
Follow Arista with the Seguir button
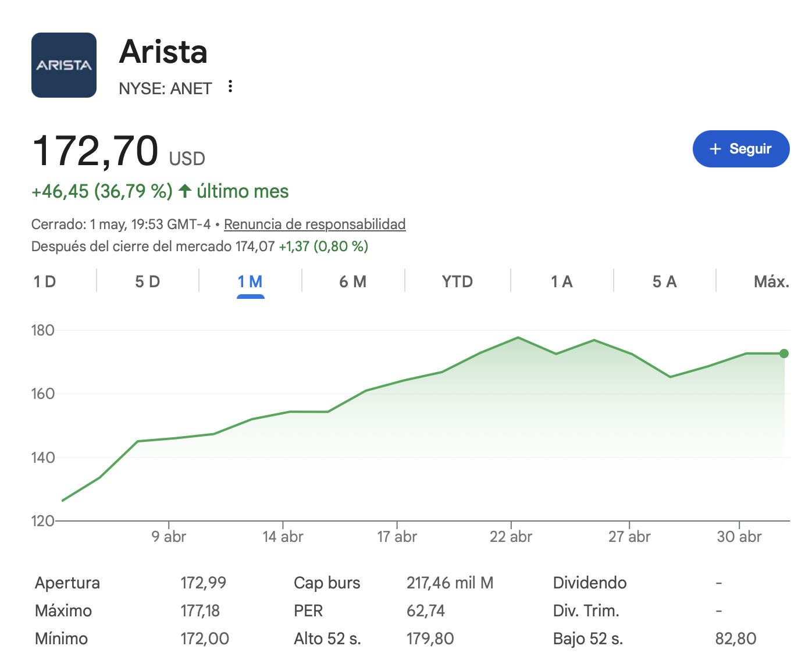(x=741, y=149)
